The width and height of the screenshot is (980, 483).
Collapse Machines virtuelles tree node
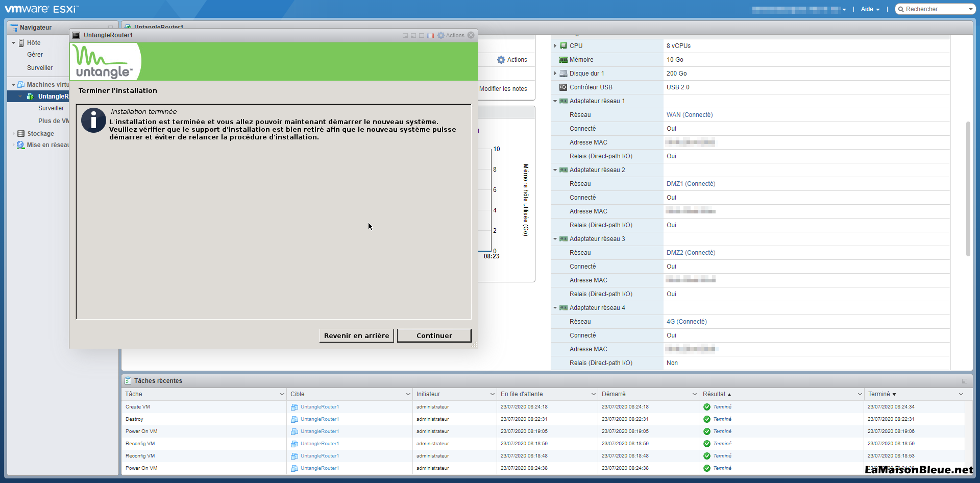(13, 85)
